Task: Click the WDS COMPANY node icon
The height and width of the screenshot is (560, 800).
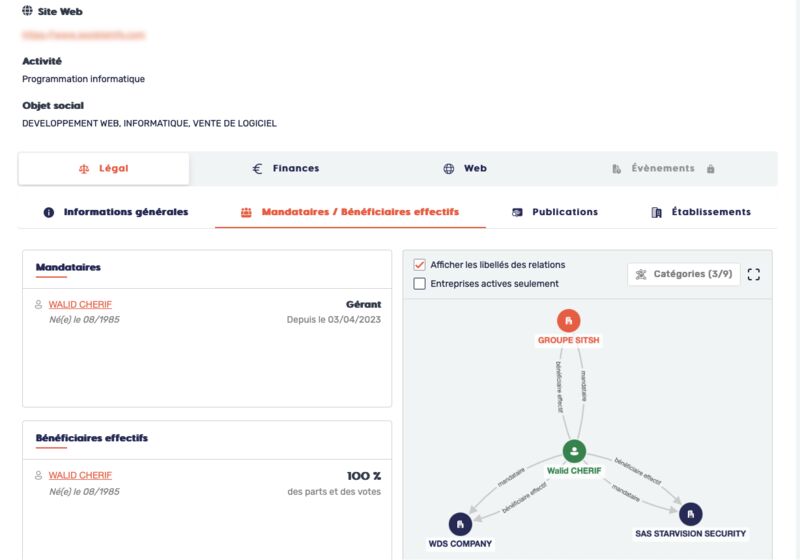Action: pyautogui.click(x=460, y=524)
